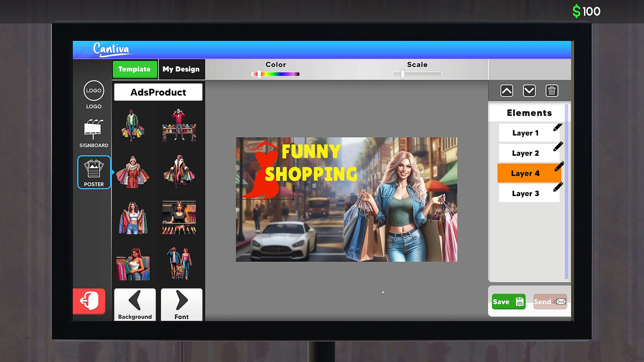644x362 pixels.
Task: Open the My Design tab
Action: (181, 69)
